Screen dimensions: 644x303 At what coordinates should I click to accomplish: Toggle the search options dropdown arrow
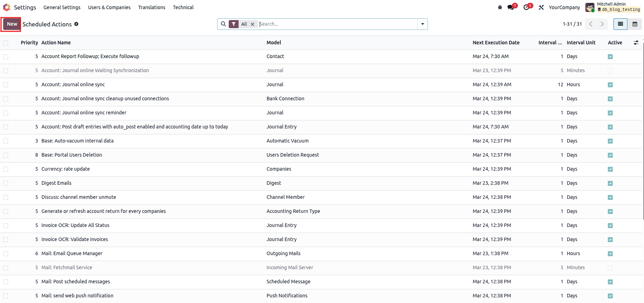[x=422, y=24]
